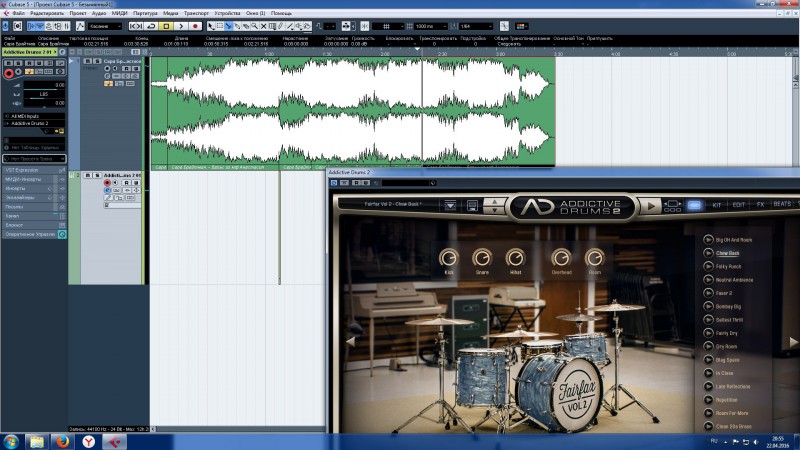Click the inspector red Record Enable button

[9, 74]
